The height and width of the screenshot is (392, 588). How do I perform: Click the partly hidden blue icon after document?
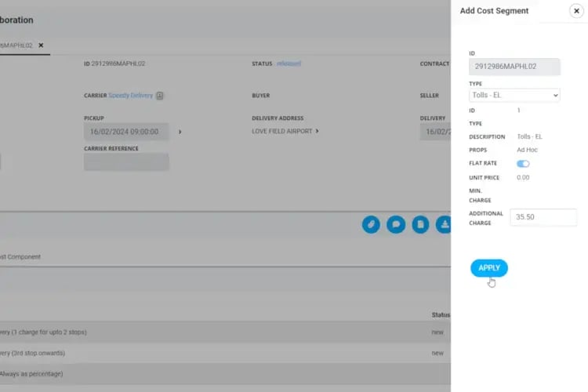pos(443,224)
